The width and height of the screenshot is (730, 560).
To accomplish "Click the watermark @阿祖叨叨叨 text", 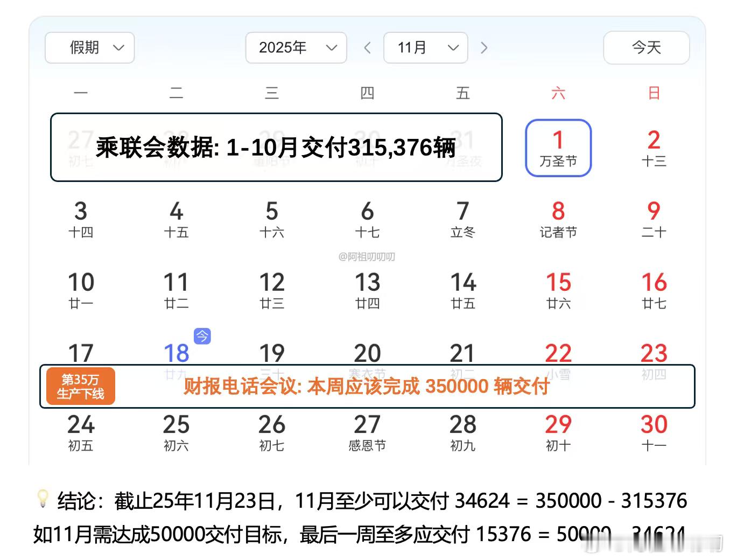I will coord(367,257).
